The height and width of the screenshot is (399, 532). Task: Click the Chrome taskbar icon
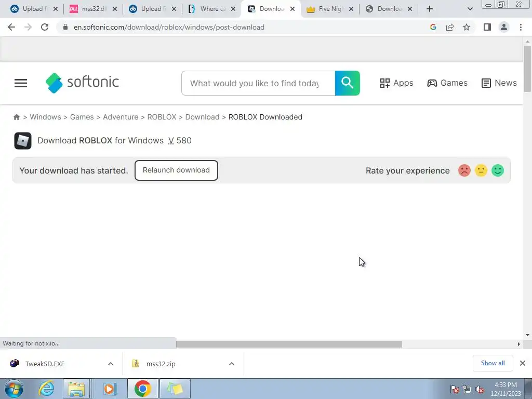point(142,389)
